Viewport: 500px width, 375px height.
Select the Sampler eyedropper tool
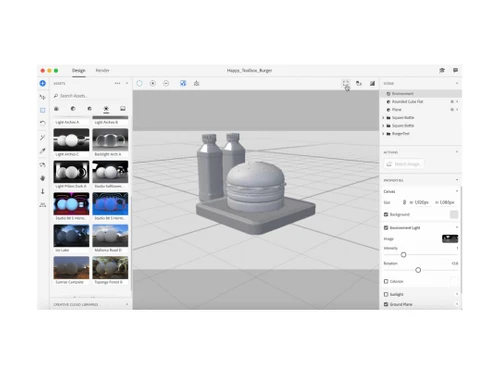(x=43, y=151)
